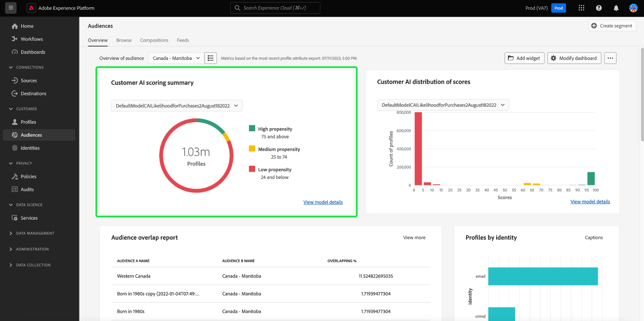Click the gear icon on Modify dashboard
This screenshot has height=321, width=644.
(x=553, y=58)
